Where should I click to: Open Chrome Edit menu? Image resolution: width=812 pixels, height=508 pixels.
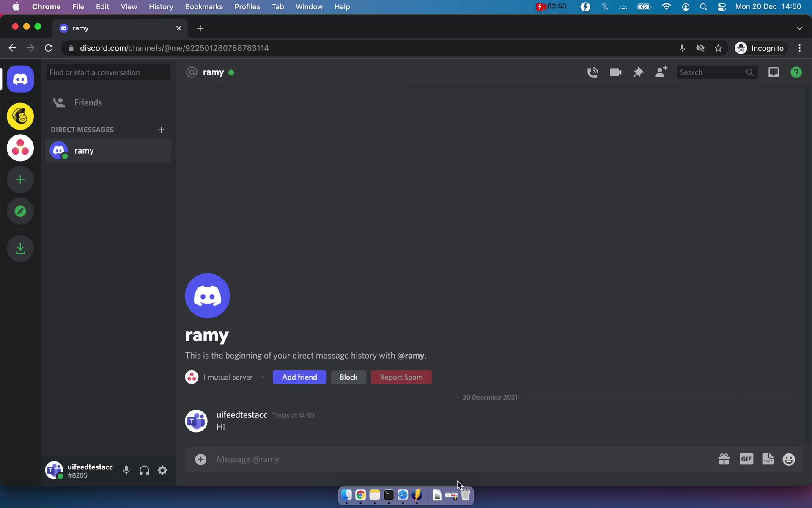pyautogui.click(x=102, y=7)
